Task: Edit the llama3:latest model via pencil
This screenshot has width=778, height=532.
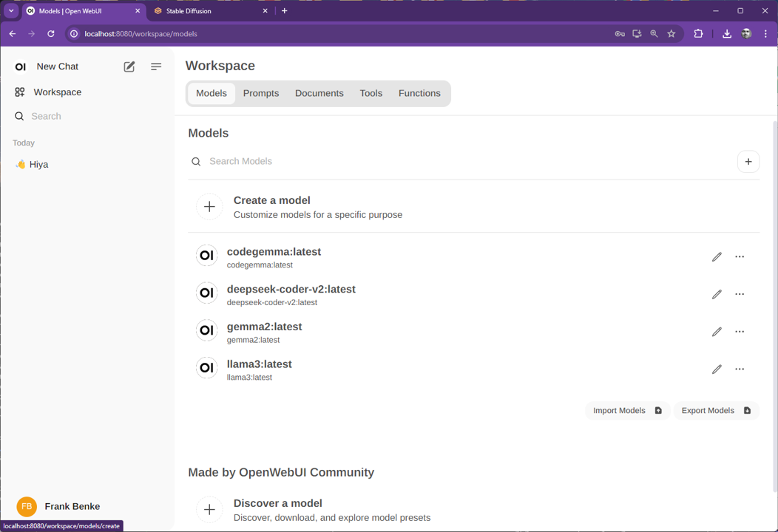Action: pyautogui.click(x=716, y=369)
